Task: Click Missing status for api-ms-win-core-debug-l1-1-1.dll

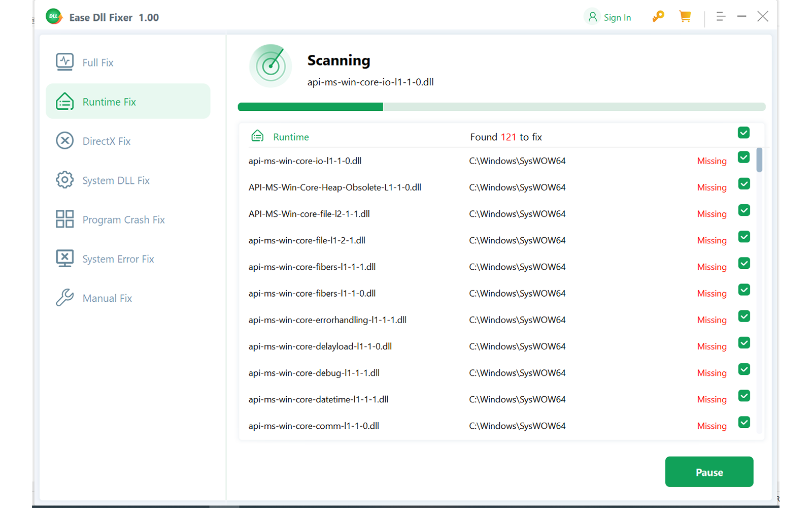Action: (712, 373)
